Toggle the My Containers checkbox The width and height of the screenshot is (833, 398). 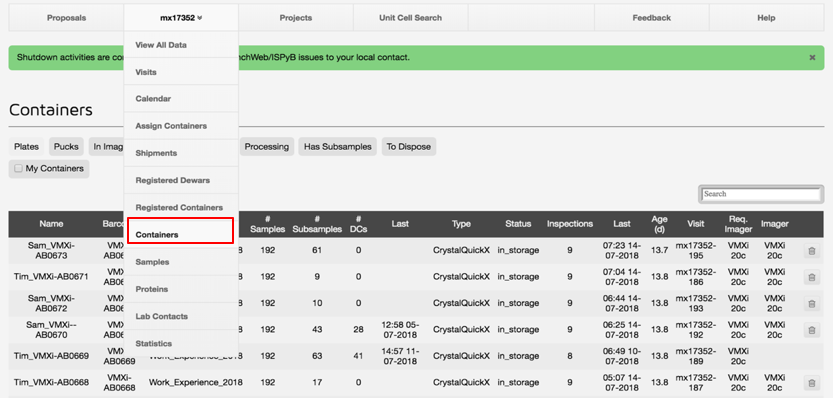(19, 168)
